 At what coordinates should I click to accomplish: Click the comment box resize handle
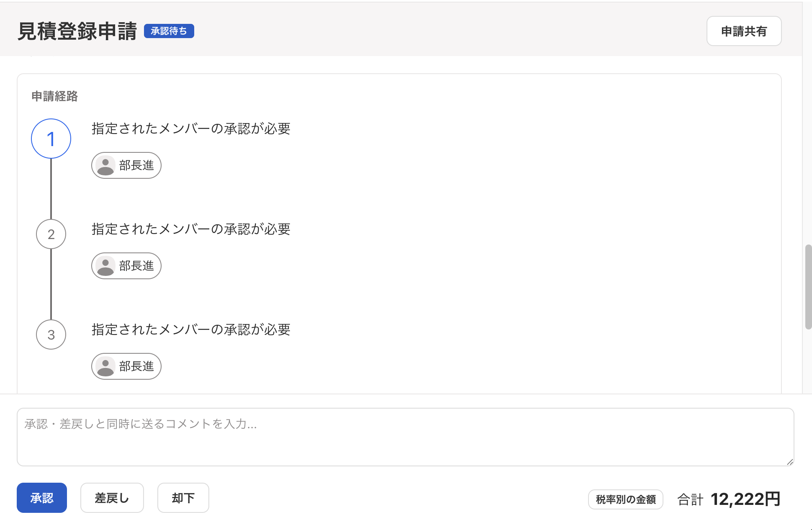tap(790, 462)
